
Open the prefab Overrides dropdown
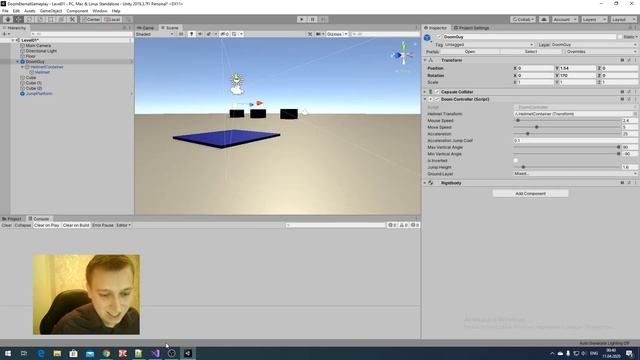pyautogui.click(x=600, y=52)
